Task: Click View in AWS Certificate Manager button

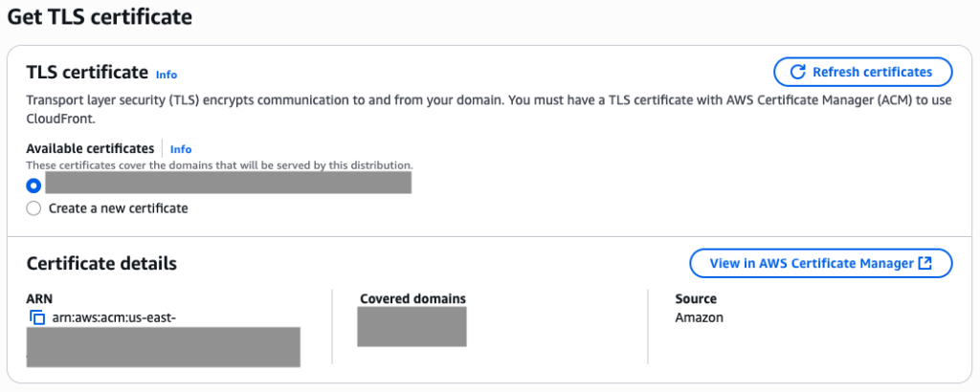Action: coord(820,264)
